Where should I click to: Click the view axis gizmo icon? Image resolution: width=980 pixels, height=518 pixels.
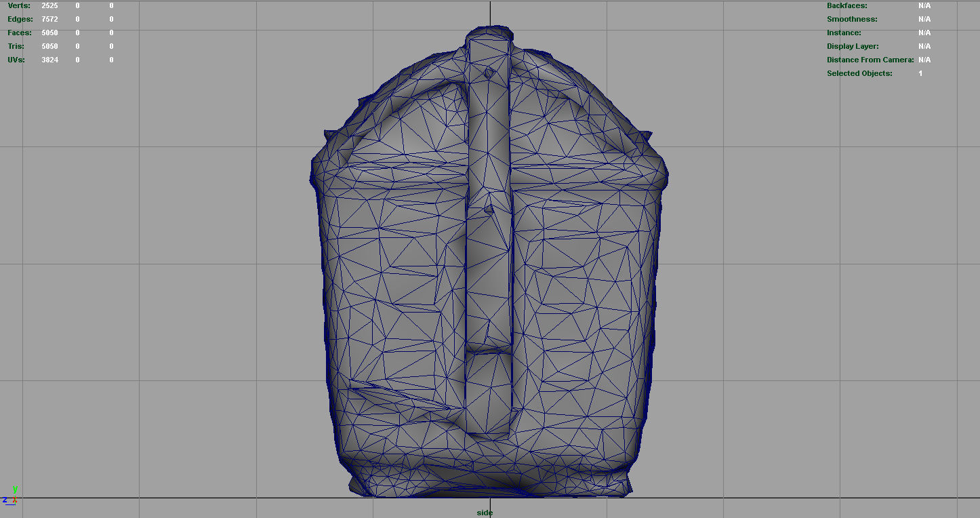[9, 496]
